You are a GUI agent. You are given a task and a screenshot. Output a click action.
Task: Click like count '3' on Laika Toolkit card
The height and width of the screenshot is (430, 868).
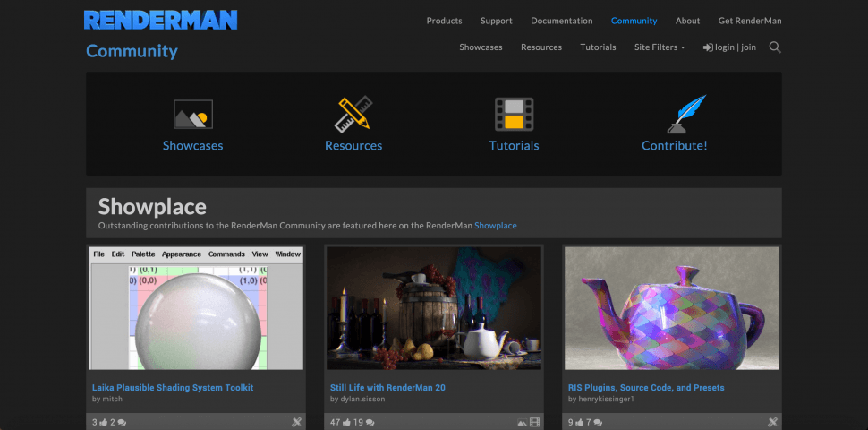point(95,422)
